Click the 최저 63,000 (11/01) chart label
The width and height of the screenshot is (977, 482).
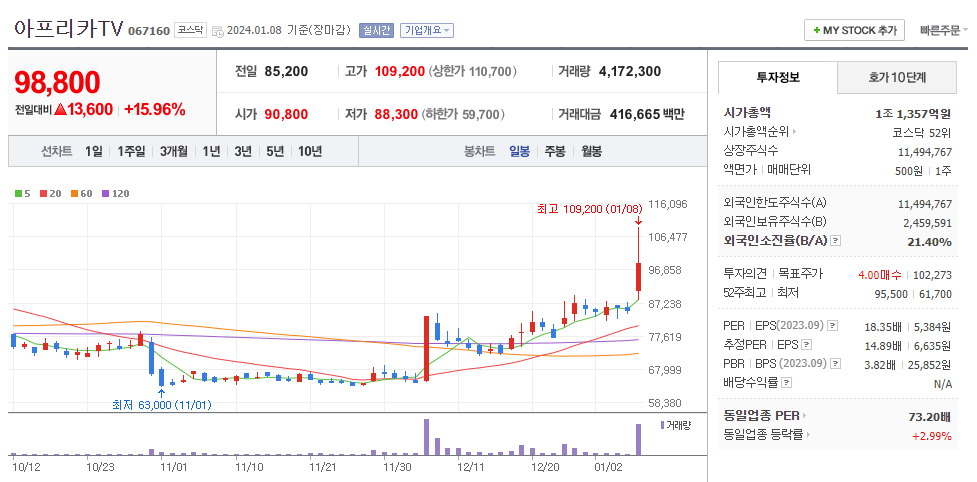(162, 405)
